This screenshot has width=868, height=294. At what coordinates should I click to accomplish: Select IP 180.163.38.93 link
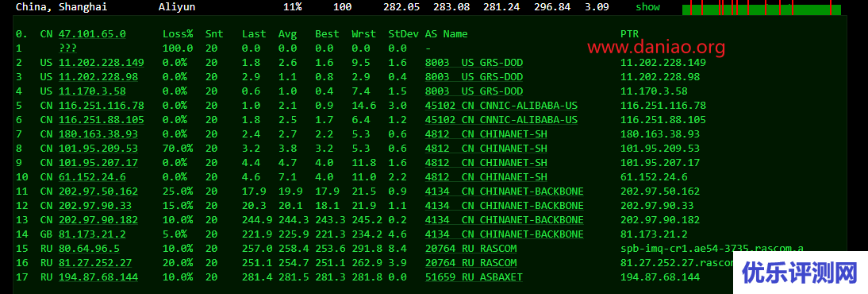98,134
